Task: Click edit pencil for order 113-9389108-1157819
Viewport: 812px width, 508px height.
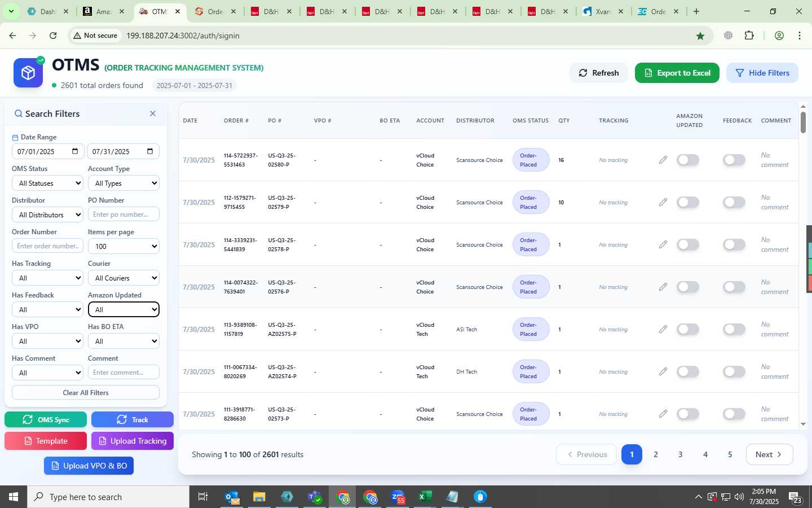Action: pyautogui.click(x=663, y=329)
